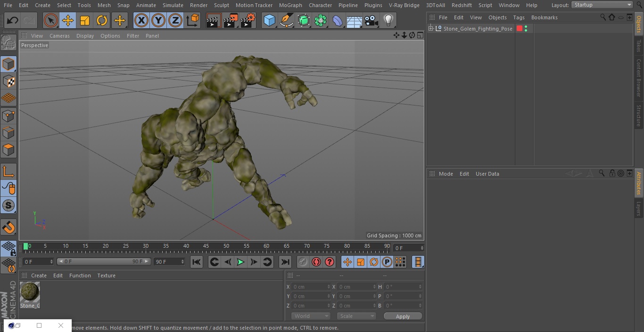The height and width of the screenshot is (332, 644).
Task: Go to start of animation
Action: coord(197,262)
